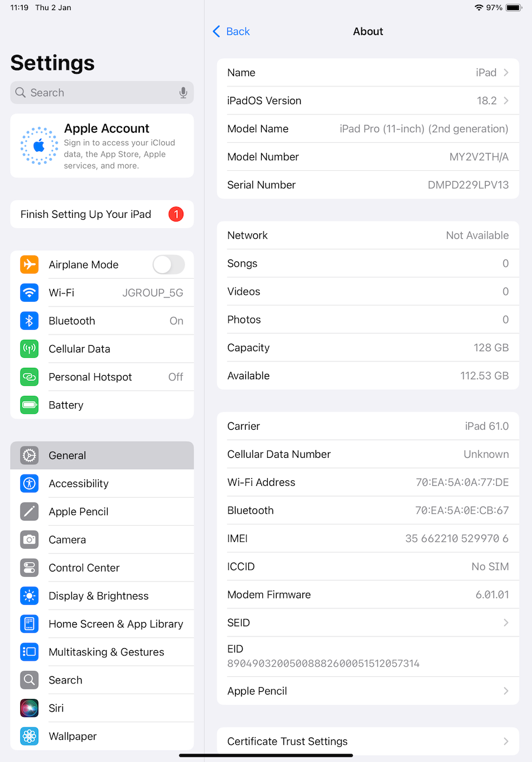Tap the Network Not Available value
The height and width of the screenshot is (762, 532).
[x=477, y=235]
